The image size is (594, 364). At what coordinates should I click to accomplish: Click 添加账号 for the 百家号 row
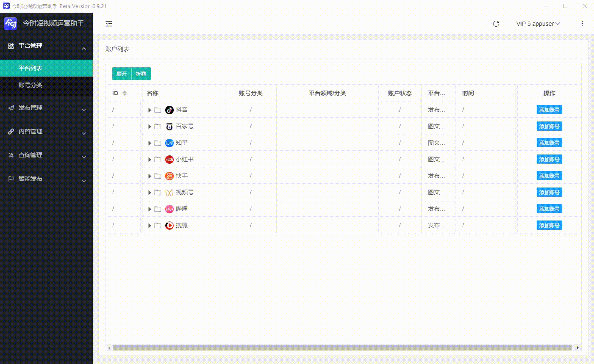pyautogui.click(x=549, y=127)
